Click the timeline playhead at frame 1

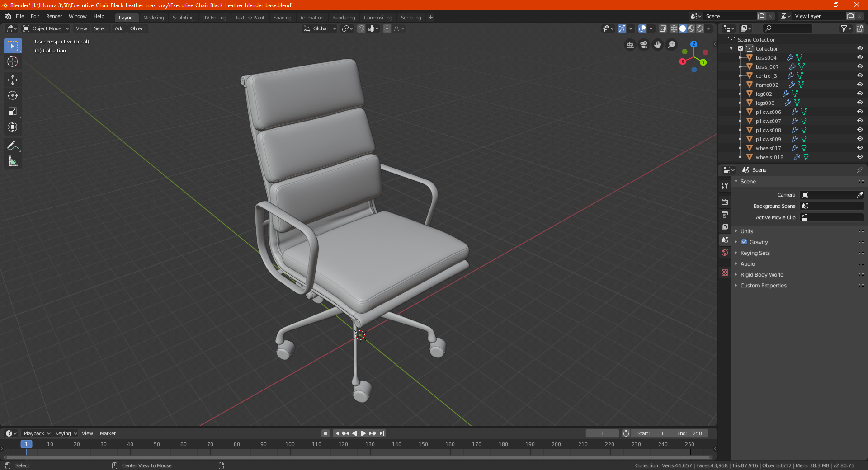tap(26, 444)
